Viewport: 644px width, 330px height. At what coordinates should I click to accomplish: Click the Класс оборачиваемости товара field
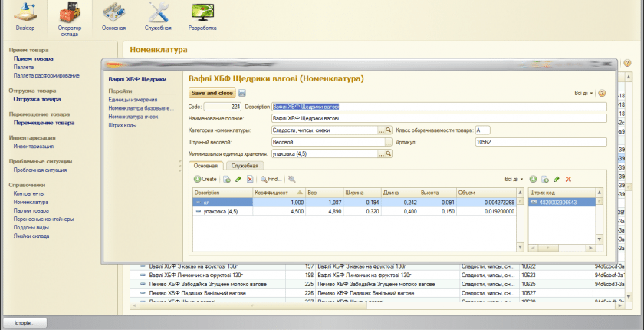tap(482, 130)
